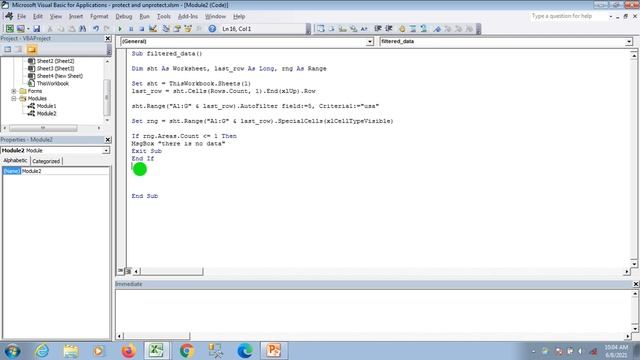
Task: Select Sheet3 (Sheet3) in project tree
Action: (56, 69)
